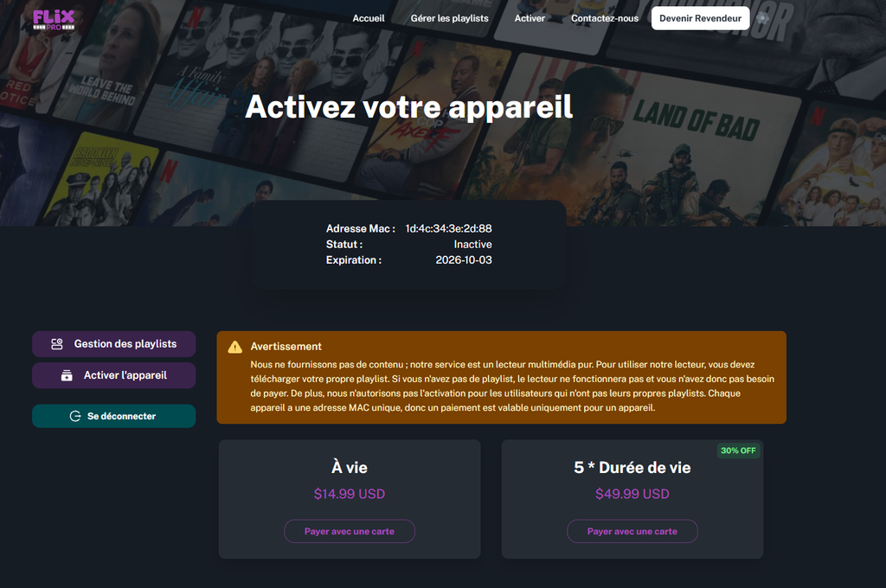
Task: Click the Statut label
Action: point(344,245)
